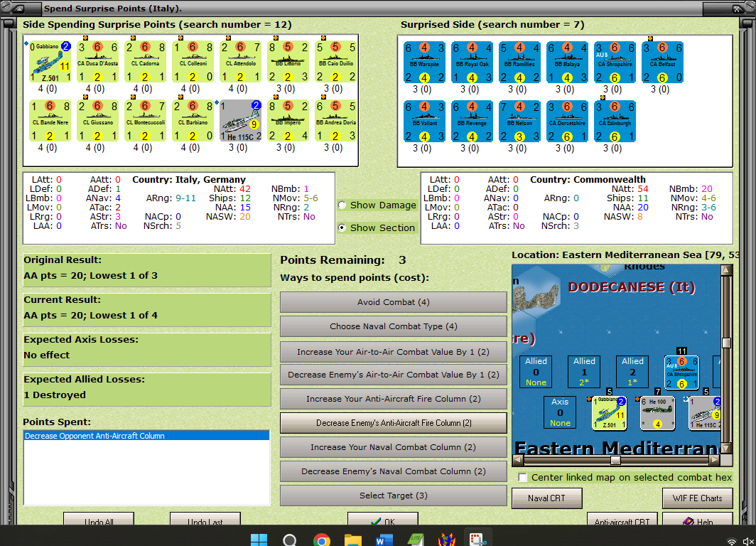Click the map scroll right arrow
Screen dimensions: 756x546
[715, 460]
